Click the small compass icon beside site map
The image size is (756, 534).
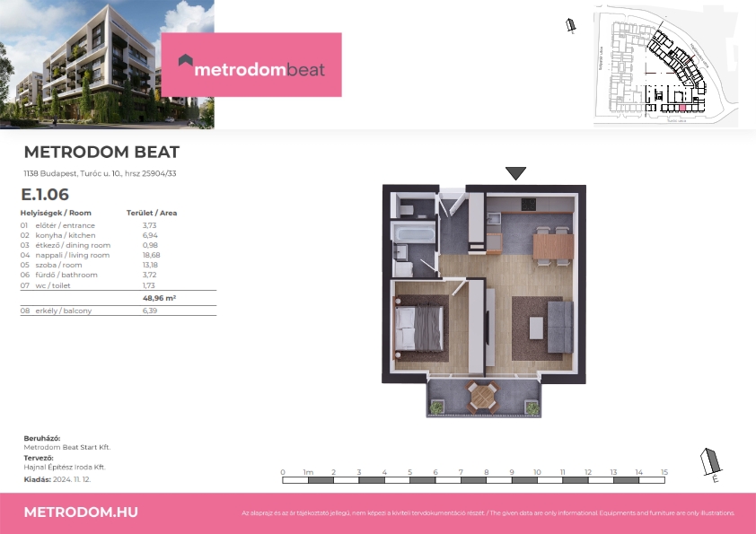coord(571,25)
